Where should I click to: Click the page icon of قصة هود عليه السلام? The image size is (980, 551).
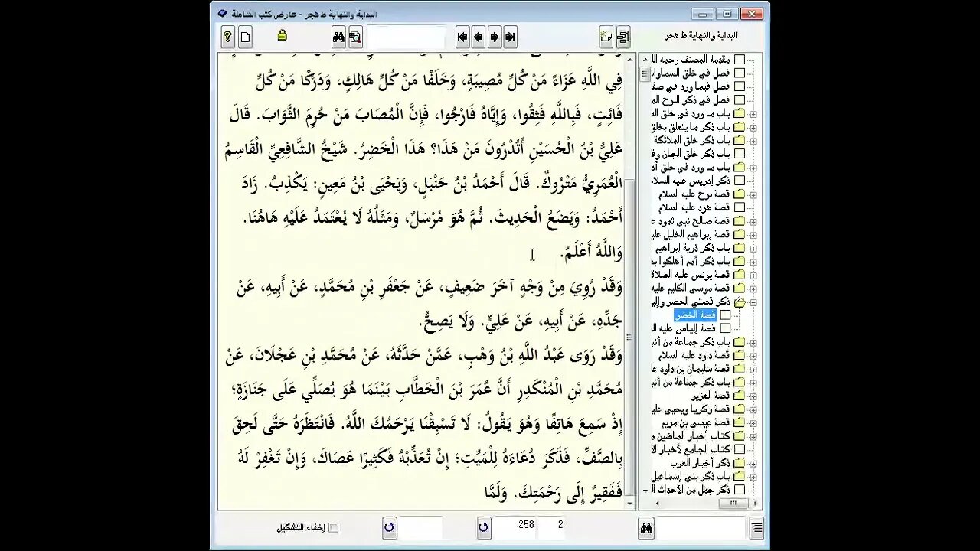point(740,207)
